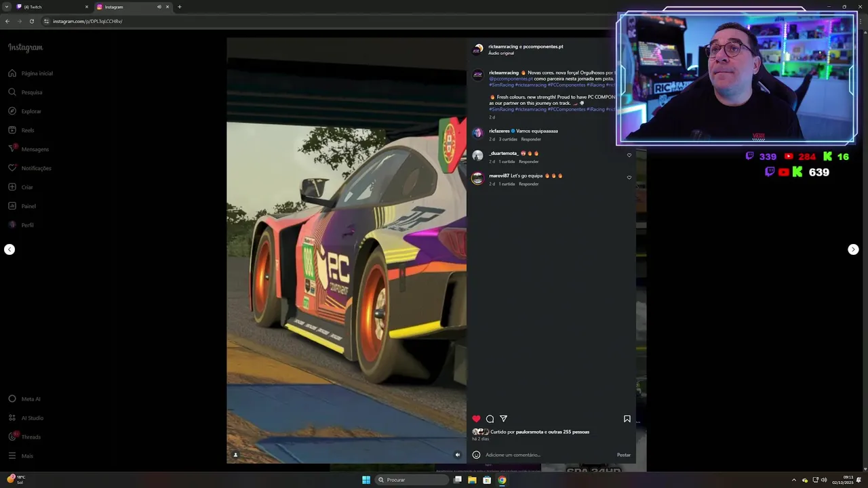868x488 pixels.
Task: Click the Postar button
Action: coord(624,455)
